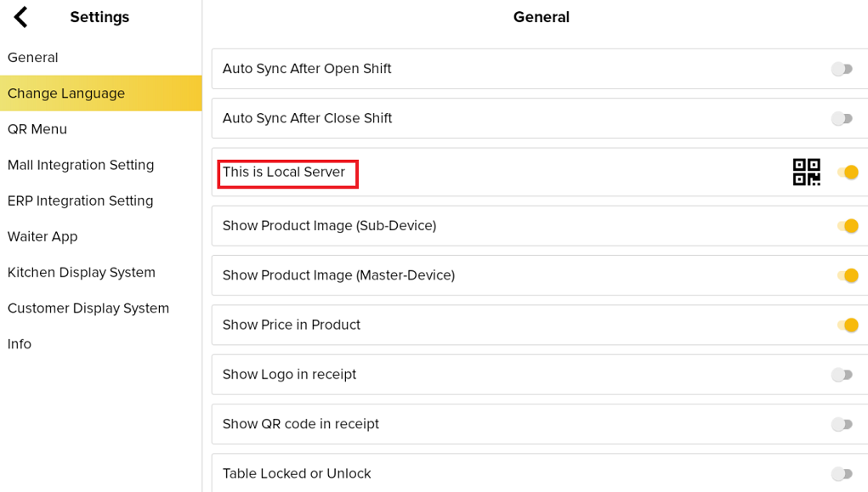
Task: Toggle Show Product Image (Master-Device)
Action: pos(848,275)
